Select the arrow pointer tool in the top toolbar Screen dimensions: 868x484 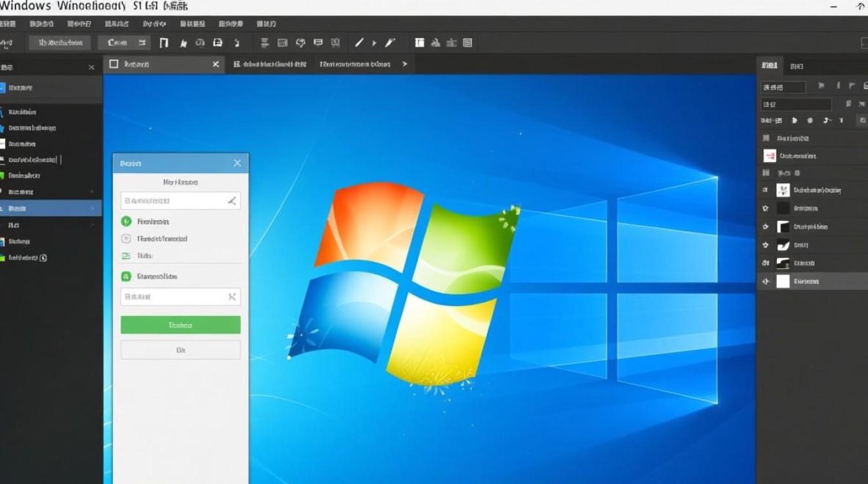pos(183,43)
